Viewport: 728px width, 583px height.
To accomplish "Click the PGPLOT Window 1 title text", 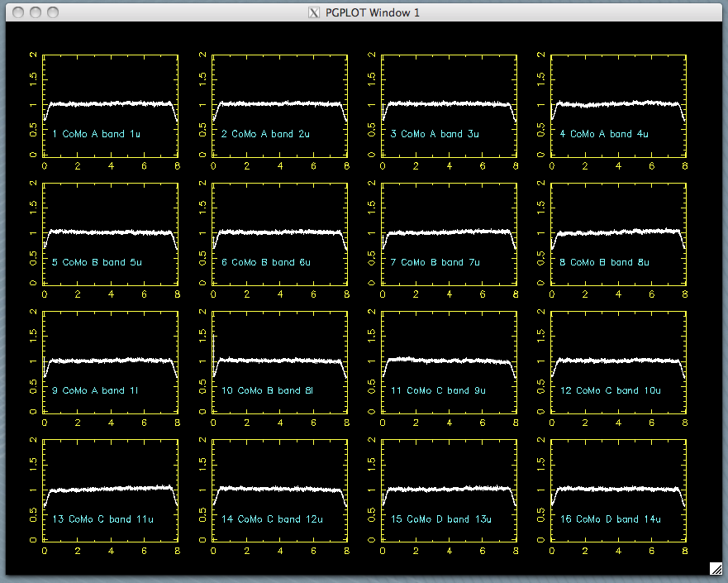I will [373, 12].
